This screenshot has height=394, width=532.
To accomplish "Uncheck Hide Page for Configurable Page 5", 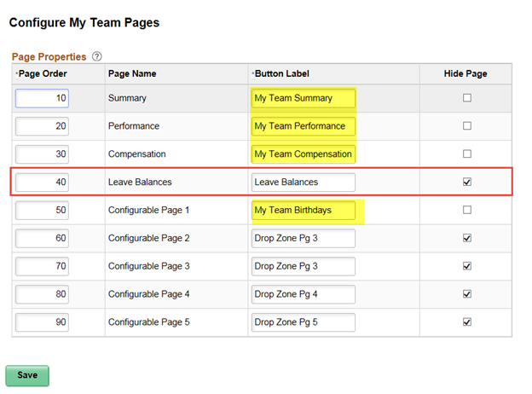I will 466,322.
